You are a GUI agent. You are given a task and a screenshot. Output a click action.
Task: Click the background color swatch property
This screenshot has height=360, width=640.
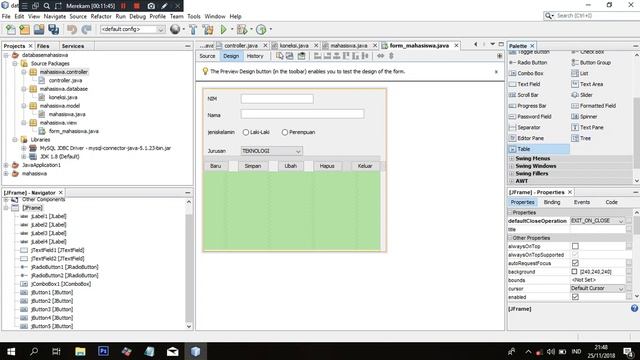click(574, 272)
